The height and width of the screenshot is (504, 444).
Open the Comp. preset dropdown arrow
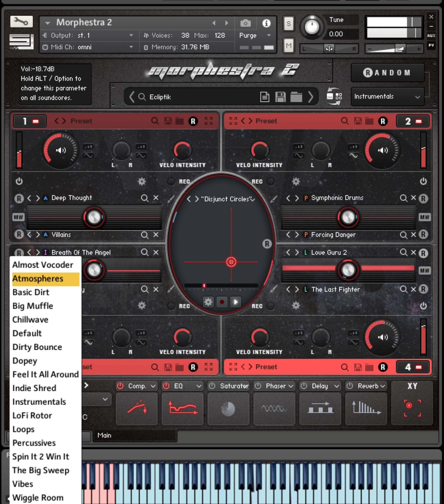pos(153,386)
